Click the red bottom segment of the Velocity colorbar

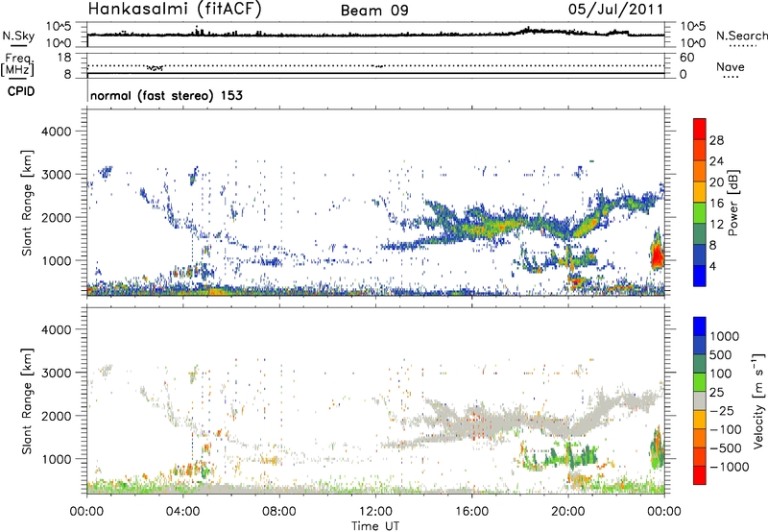[x=700, y=475]
